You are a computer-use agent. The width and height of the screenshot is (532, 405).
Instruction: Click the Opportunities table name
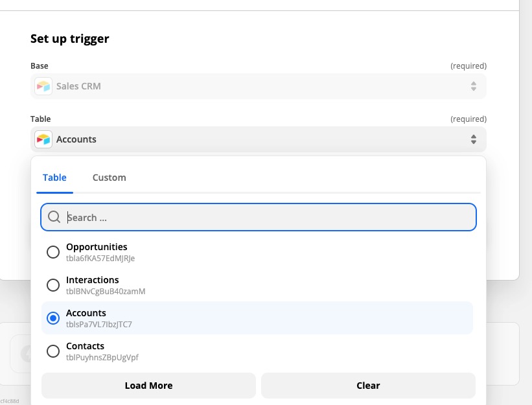pyautogui.click(x=97, y=247)
